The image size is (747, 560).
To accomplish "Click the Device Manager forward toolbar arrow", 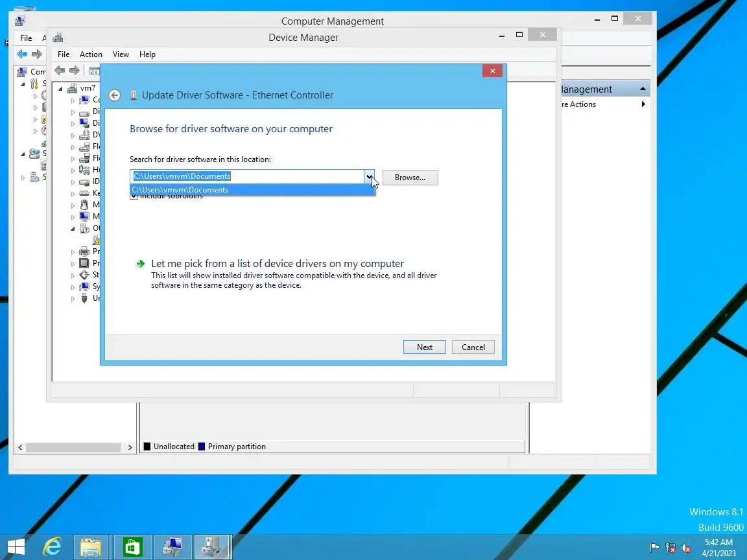I will [75, 71].
